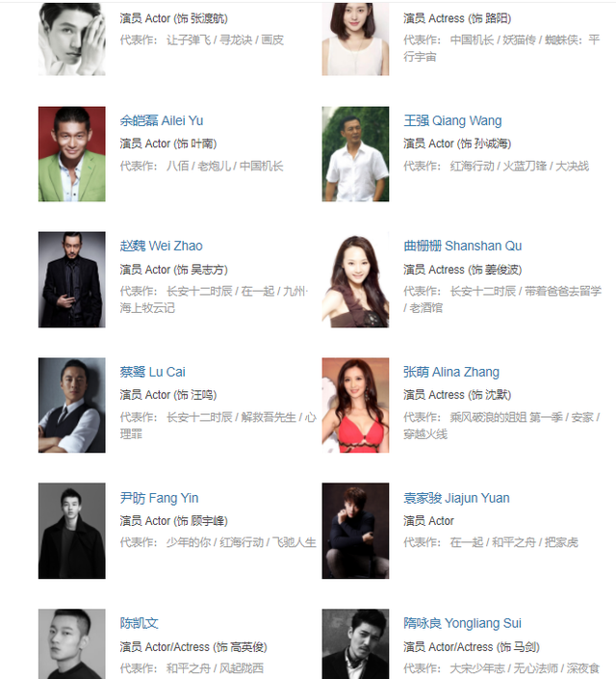Open the 王强 Qiang Wang name link
Image resolution: width=616 pixels, height=679 pixels.
click(452, 120)
